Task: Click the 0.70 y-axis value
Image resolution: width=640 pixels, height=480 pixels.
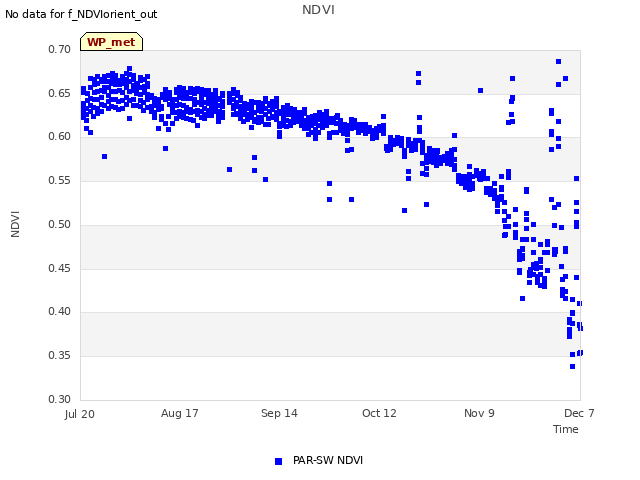Action: tap(60, 49)
